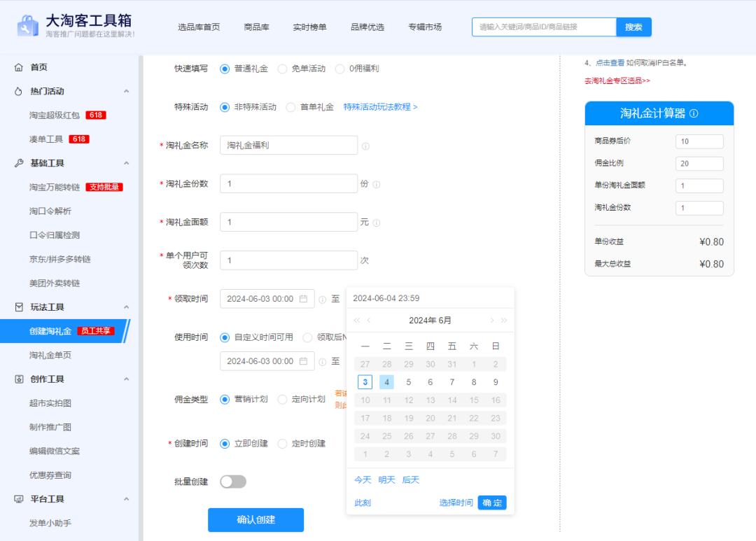Focus the keyword search input
This screenshot has height=541, width=756.
545,27
